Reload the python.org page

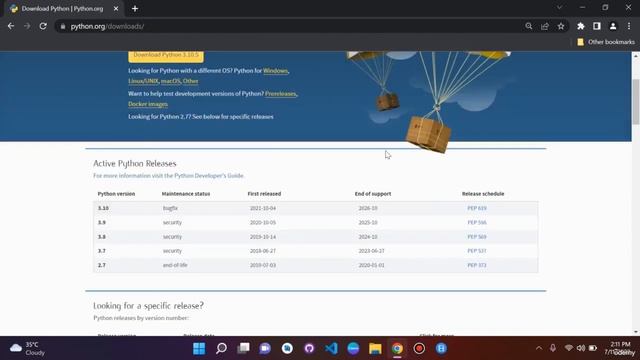tap(43, 26)
